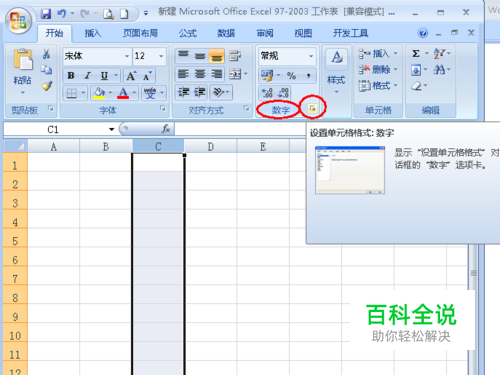This screenshot has width=500, height=375.
Task: Open the 开发工具 ribbon tab
Action: pyautogui.click(x=350, y=33)
